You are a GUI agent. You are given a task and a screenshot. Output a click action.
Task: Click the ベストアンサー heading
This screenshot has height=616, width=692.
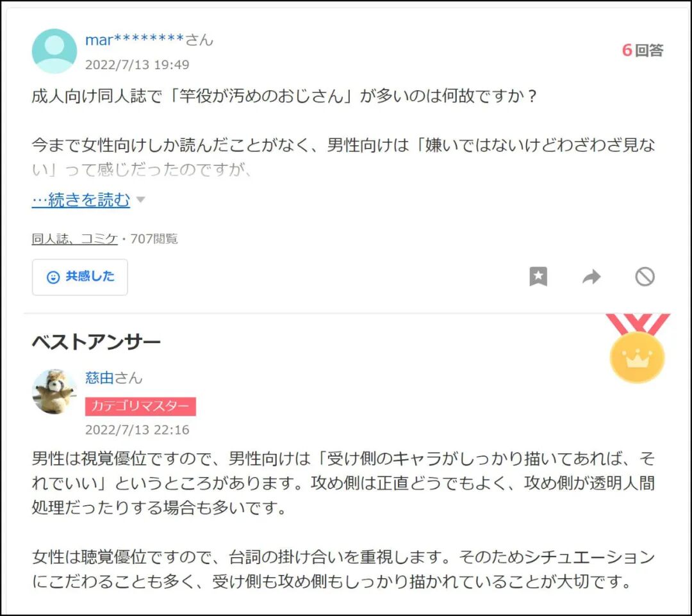(x=96, y=342)
